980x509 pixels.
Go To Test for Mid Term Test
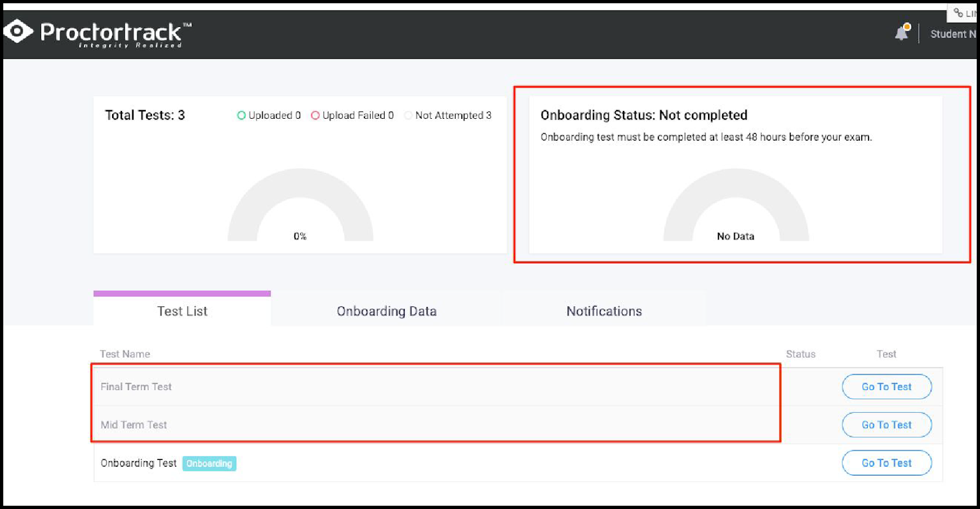pyautogui.click(x=886, y=424)
